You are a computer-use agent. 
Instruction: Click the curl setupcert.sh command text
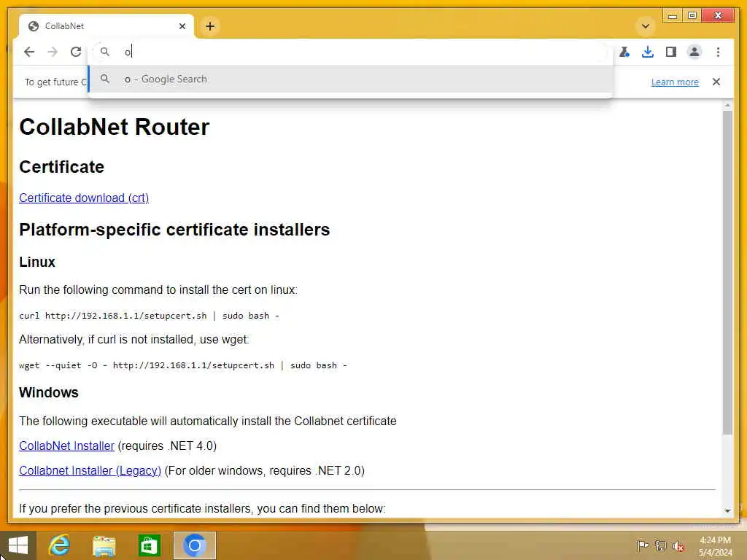(x=149, y=316)
